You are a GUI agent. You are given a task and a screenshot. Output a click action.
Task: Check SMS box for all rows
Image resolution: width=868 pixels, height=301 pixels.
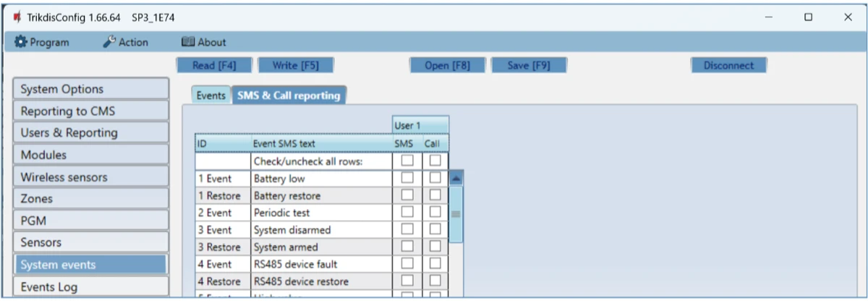point(407,160)
